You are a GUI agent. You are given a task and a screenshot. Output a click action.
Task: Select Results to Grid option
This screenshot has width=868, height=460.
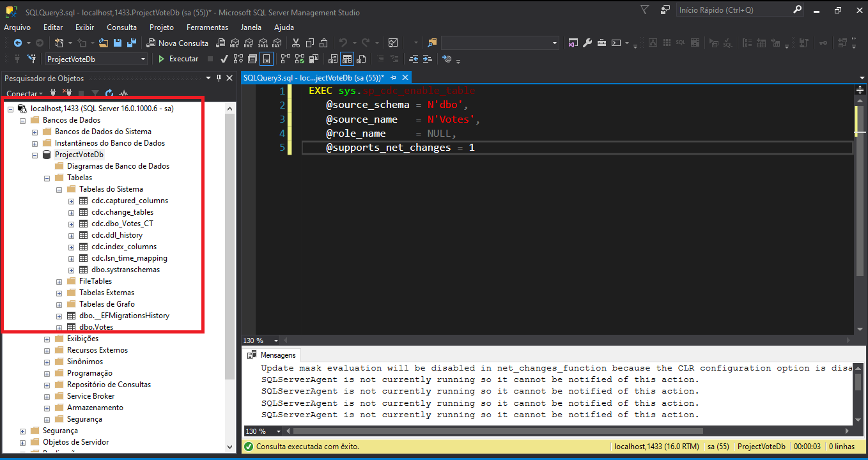346,59
